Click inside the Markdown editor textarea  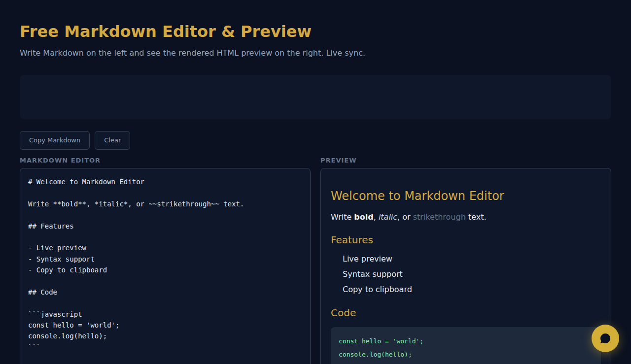point(165,266)
